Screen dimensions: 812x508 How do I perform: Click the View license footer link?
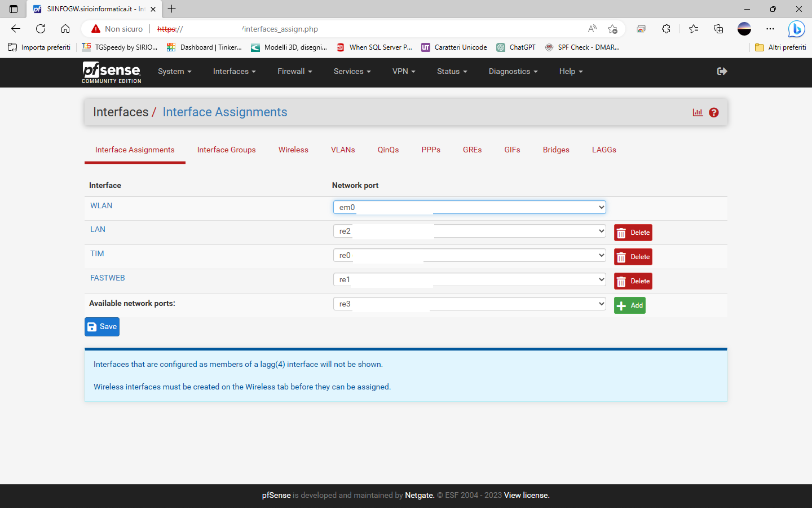[x=527, y=495]
